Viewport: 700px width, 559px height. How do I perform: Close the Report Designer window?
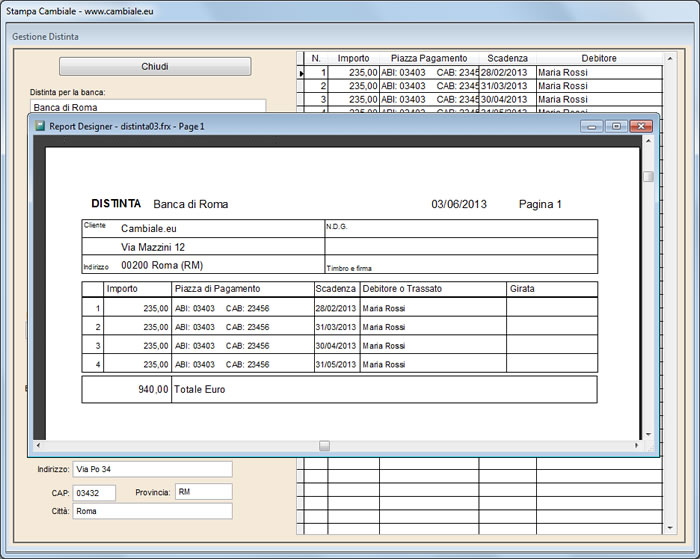(641, 126)
